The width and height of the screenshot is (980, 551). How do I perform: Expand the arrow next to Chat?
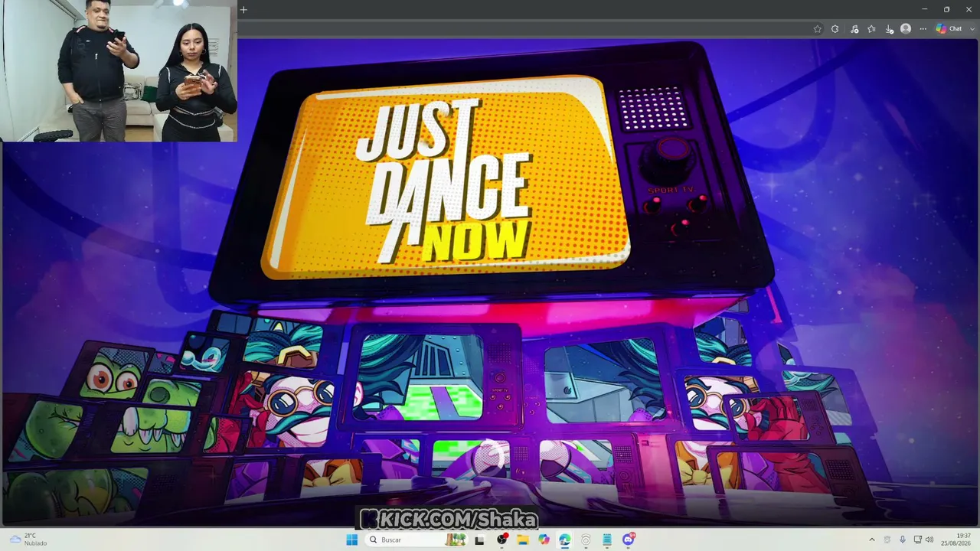(972, 29)
